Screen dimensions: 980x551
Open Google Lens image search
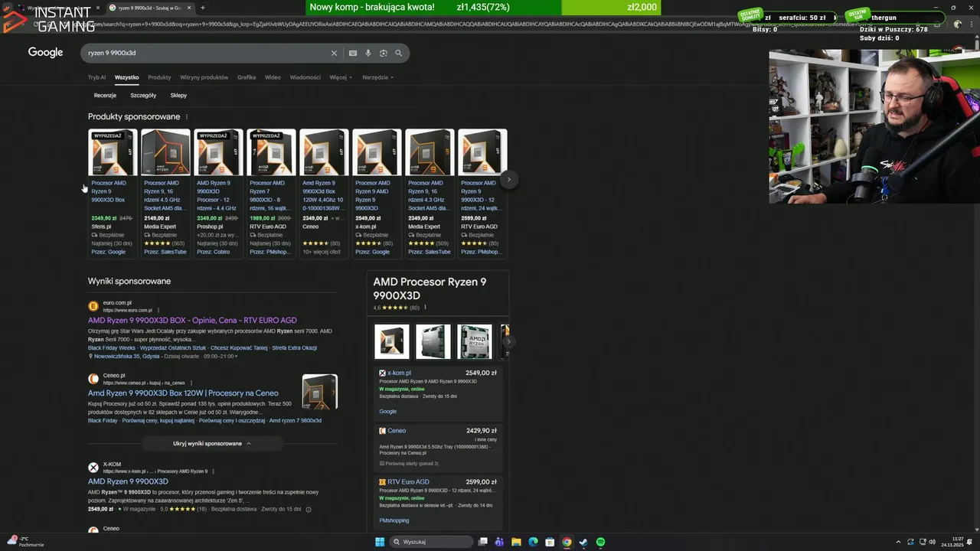tap(384, 53)
